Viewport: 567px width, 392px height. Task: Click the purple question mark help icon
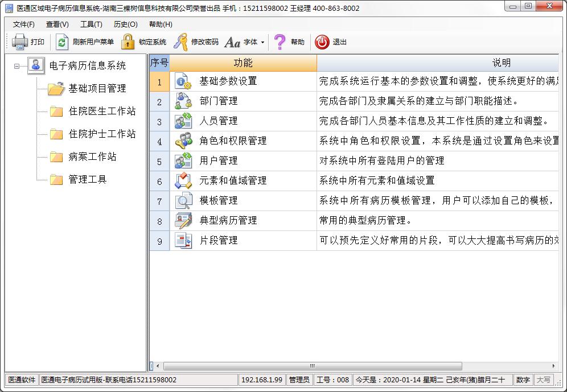click(x=280, y=42)
